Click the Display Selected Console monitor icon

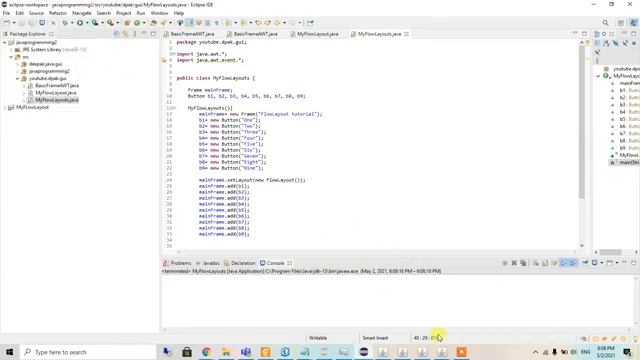595,263
